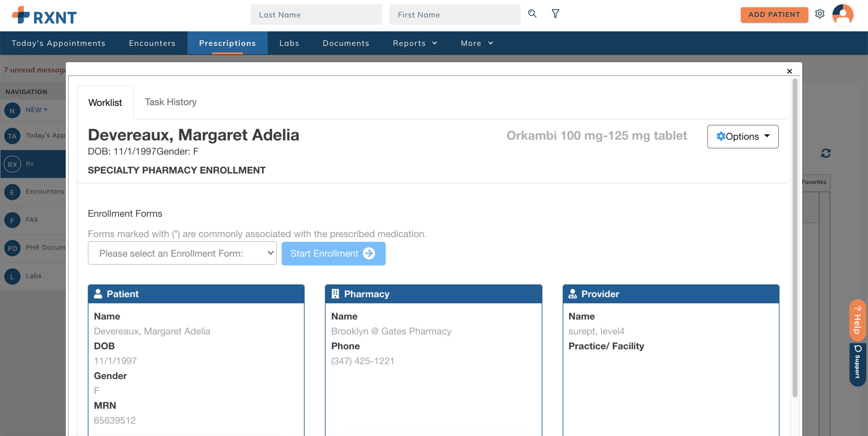Select Labs in left navigation
The height and width of the screenshot is (436, 868).
33,276
